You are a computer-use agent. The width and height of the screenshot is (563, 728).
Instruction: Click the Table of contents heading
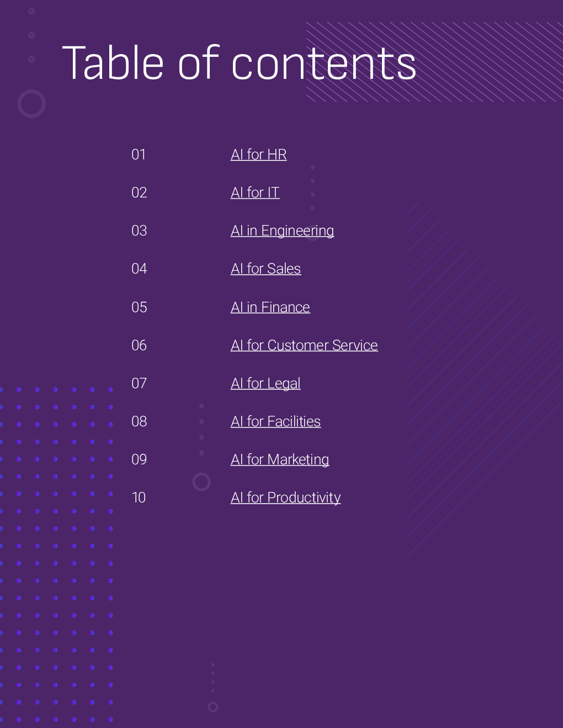coord(239,63)
